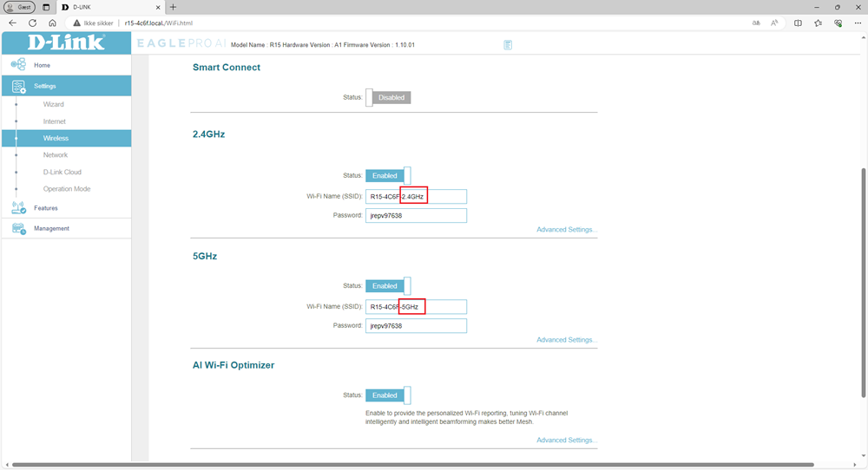Open the browser three-dot settings menu
This screenshot has width=868, height=470.
[x=858, y=23]
